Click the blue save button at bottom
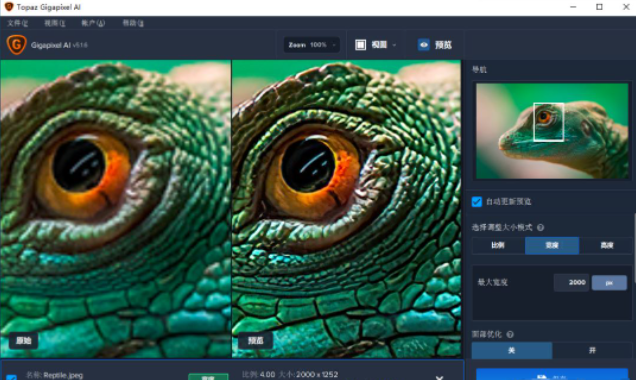The height and width of the screenshot is (380, 636). [x=552, y=374]
